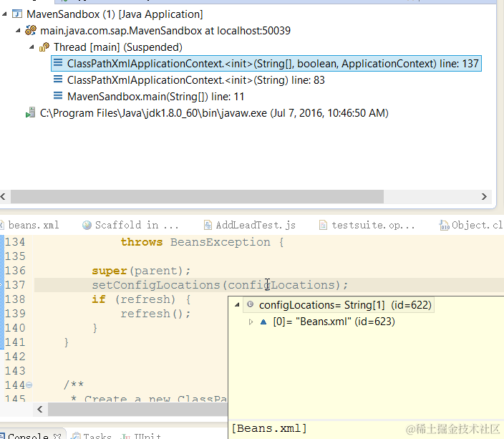Switch to the AddLeadTest.js tab

point(250,225)
